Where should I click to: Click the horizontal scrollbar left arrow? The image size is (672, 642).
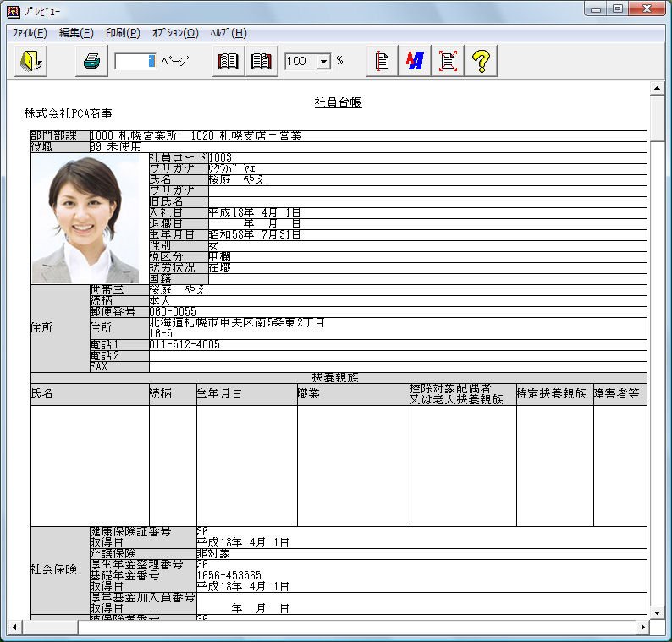[x=14, y=628]
